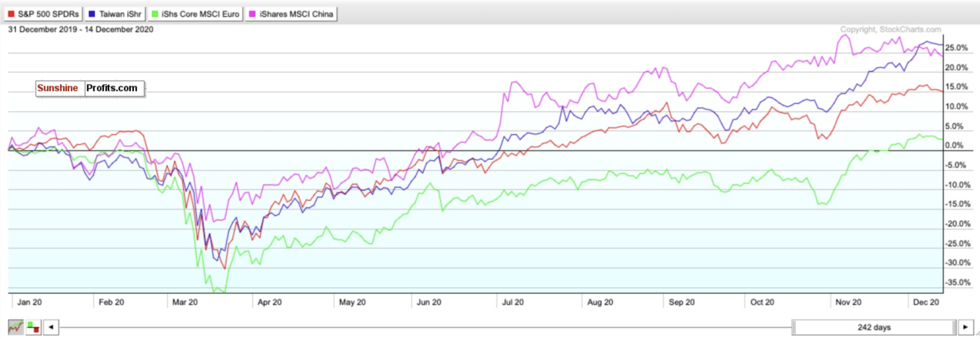Click the 20.0% axis label
This screenshot has width=980, height=339.
(956, 67)
